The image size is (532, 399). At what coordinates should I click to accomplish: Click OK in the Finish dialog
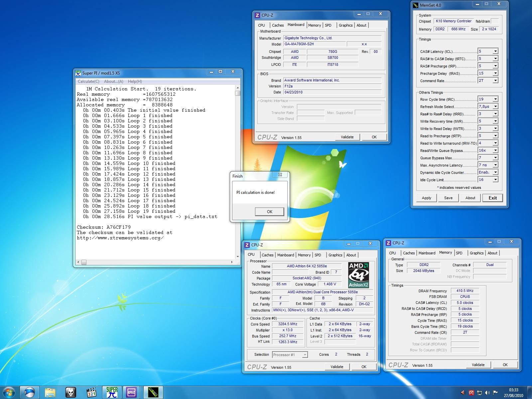tap(270, 211)
